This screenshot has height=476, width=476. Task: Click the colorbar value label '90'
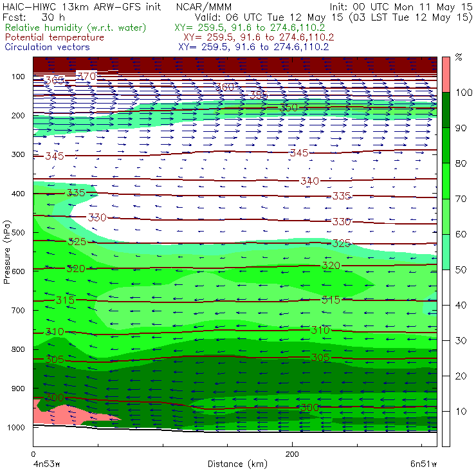click(x=461, y=128)
